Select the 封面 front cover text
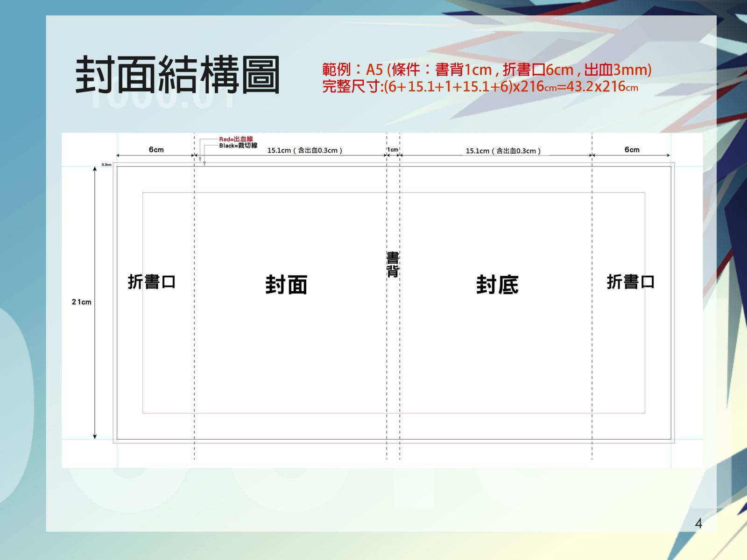 pyautogui.click(x=286, y=285)
